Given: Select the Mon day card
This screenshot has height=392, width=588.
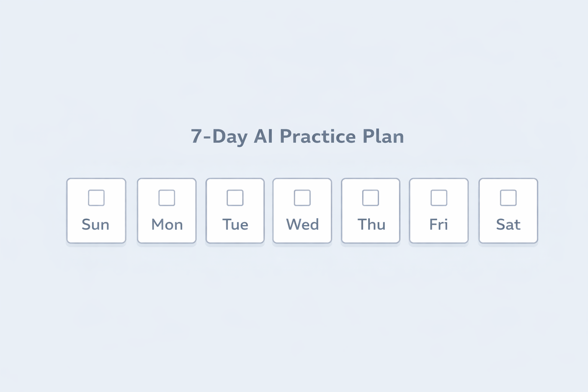Looking at the screenshot, I should coord(167,210).
